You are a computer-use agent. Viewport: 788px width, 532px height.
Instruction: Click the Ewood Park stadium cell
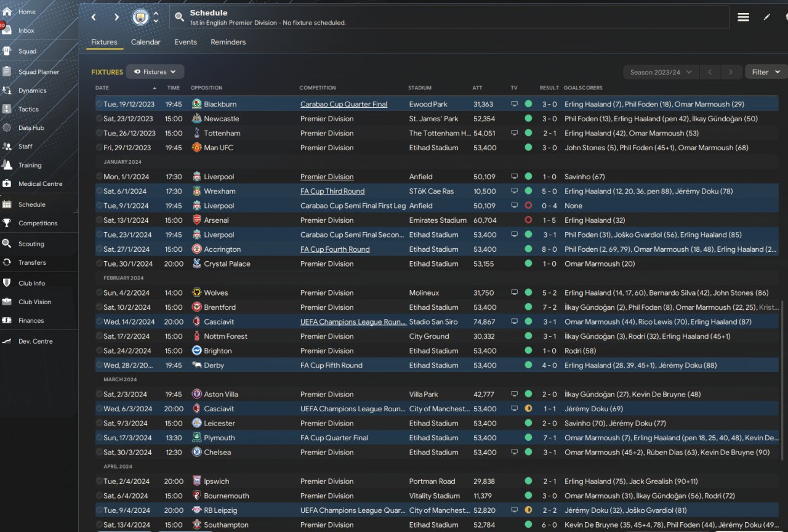(428, 104)
